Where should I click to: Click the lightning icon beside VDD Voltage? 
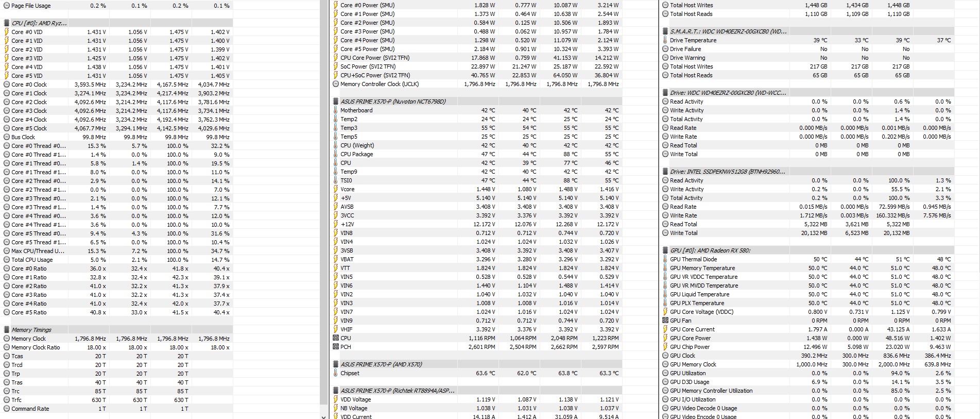coord(336,399)
